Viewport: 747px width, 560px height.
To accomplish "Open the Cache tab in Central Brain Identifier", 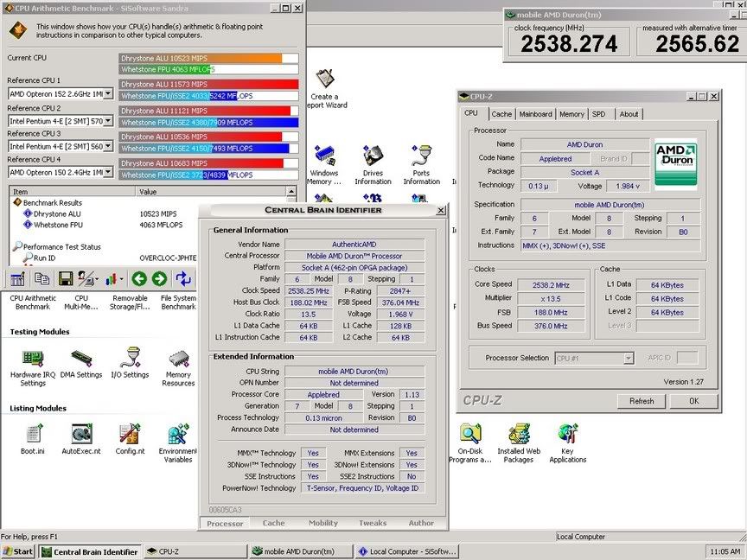I will click(273, 523).
